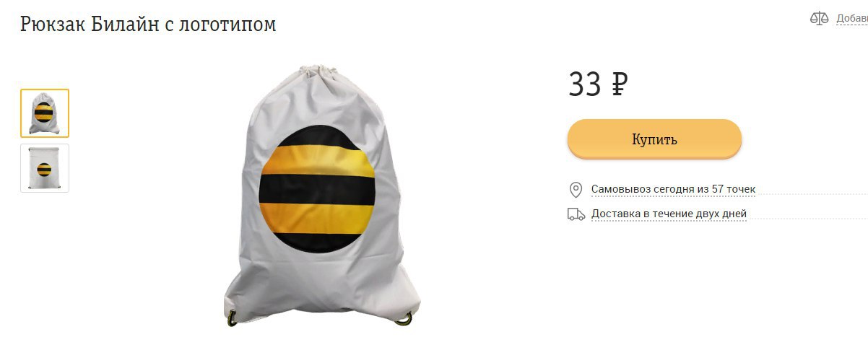
Task: Select the first backpack thumbnail
Action: (45, 113)
